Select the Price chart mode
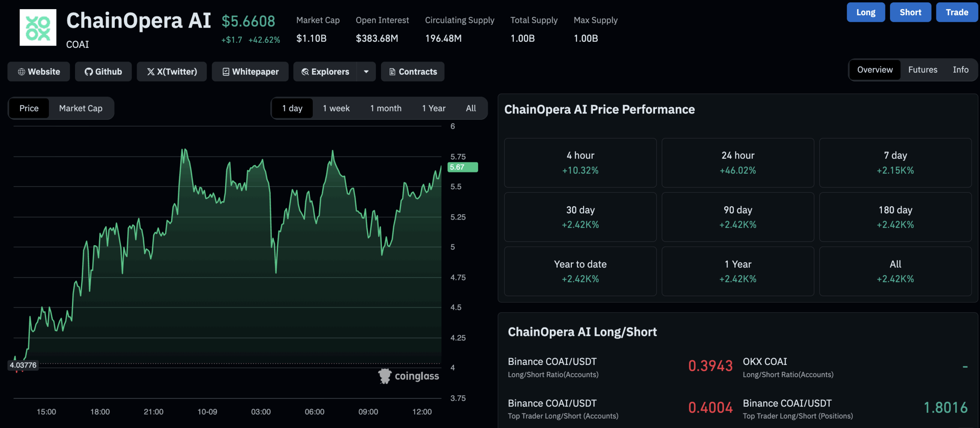Image resolution: width=980 pixels, height=428 pixels. pos(29,108)
